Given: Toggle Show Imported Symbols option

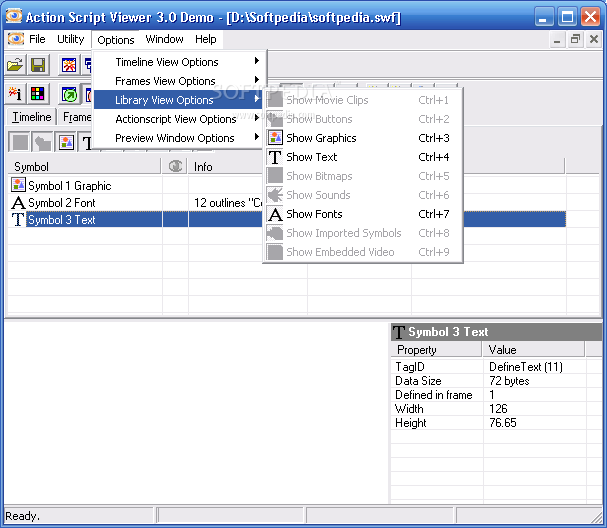Looking at the screenshot, I should pyautogui.click(x=363, y=233).
